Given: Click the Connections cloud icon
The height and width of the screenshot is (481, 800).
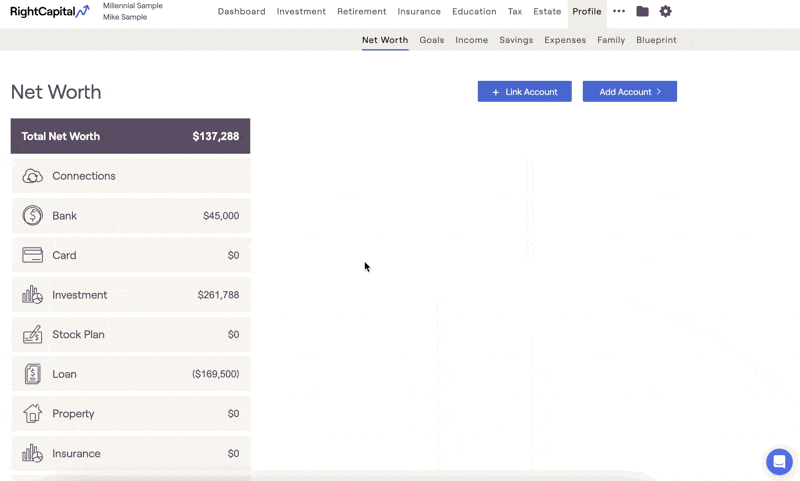Looking at the screenshot, I should (x=33, y=176).
